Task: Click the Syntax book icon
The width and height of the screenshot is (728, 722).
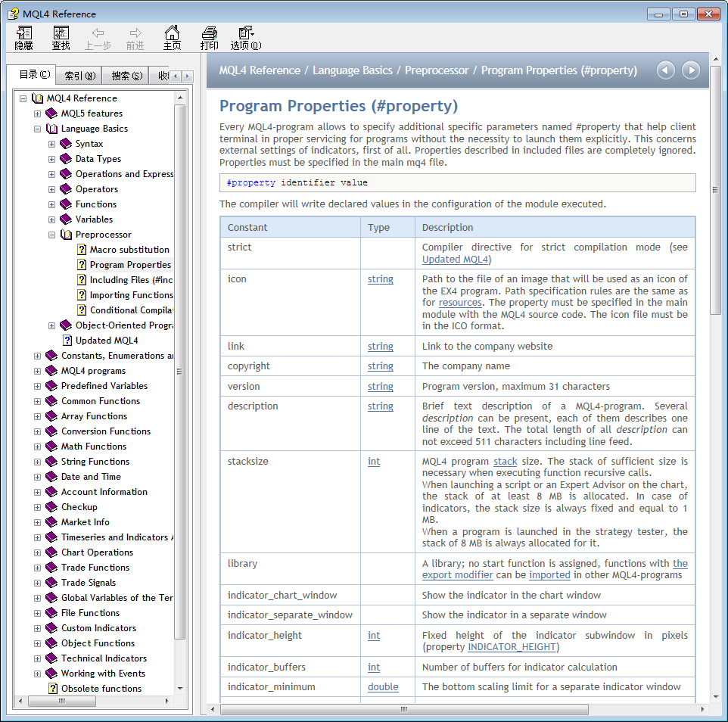Action: click(x=66, y=144)
